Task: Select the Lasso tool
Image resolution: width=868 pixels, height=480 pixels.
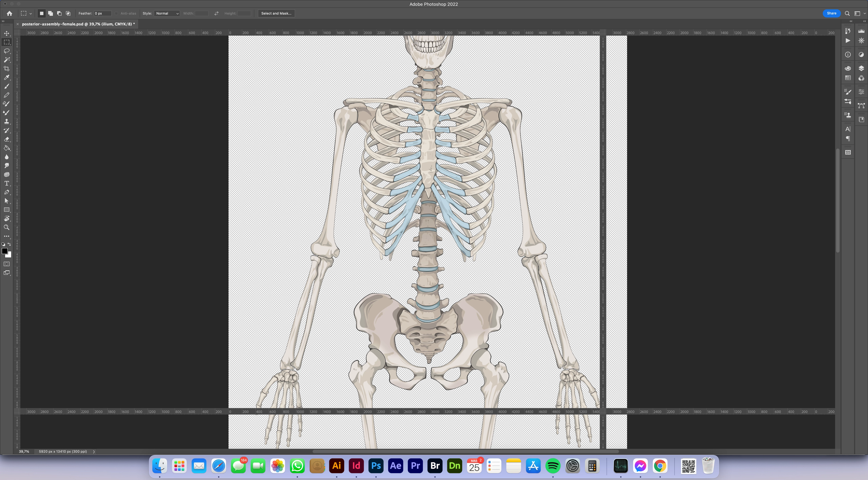Action: pyautogui.click(x=6, y=51)
